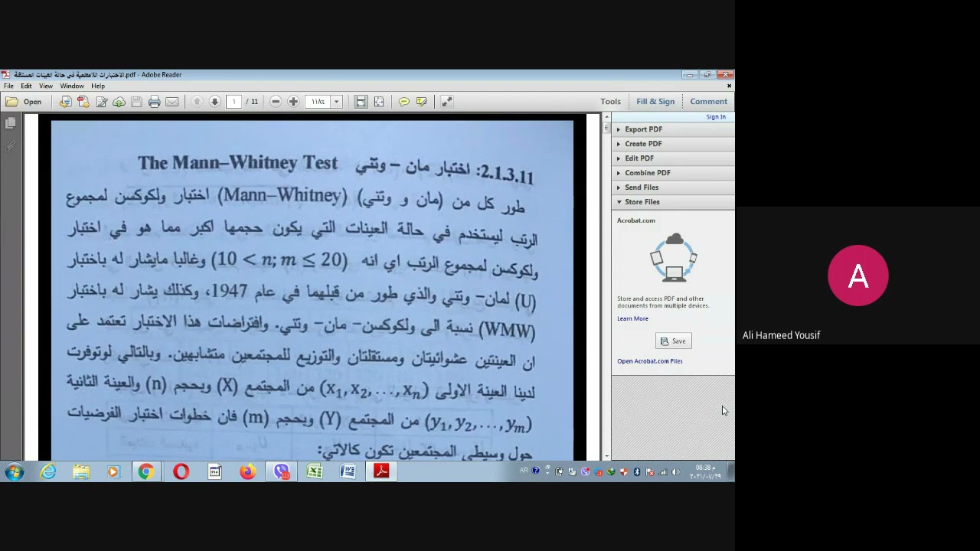Click the taskbar clock
The image size is (980, 551).
pyautogui.click(x=705, y=472)
